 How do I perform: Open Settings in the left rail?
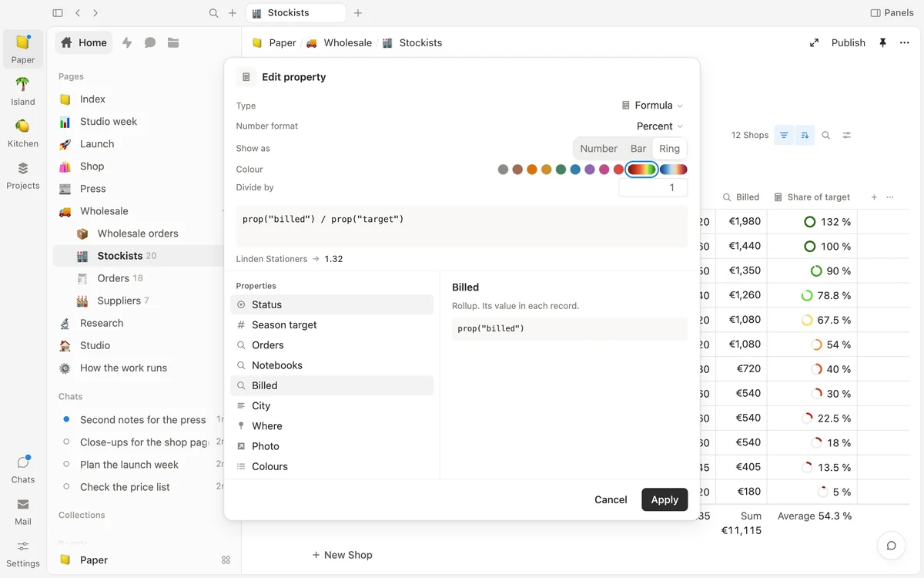pos(23,553)
